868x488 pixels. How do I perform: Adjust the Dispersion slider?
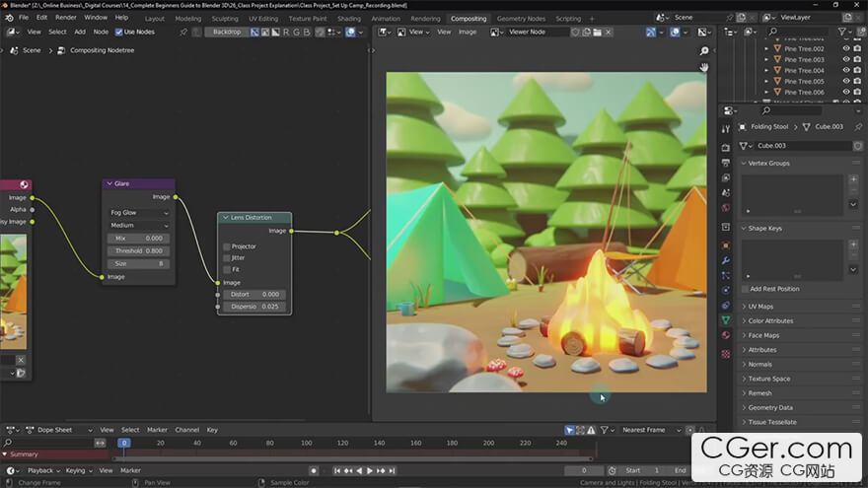point(254,307)
